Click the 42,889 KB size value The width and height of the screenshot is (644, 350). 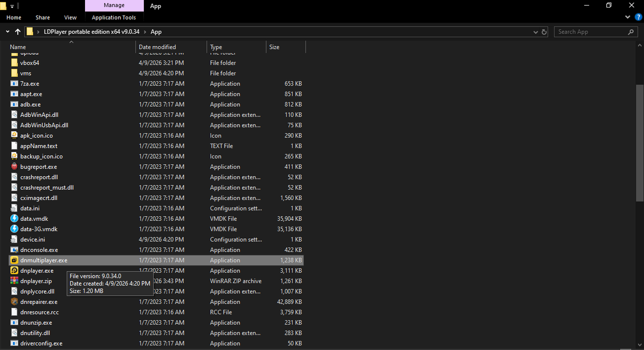(x=289, y=302)
